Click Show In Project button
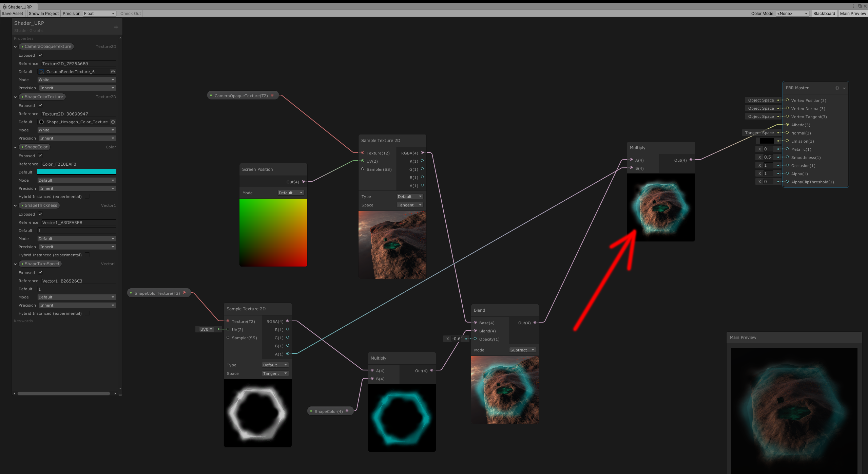Image resolution: width=868 pixels, height=474 pixels. click(44, 14)
